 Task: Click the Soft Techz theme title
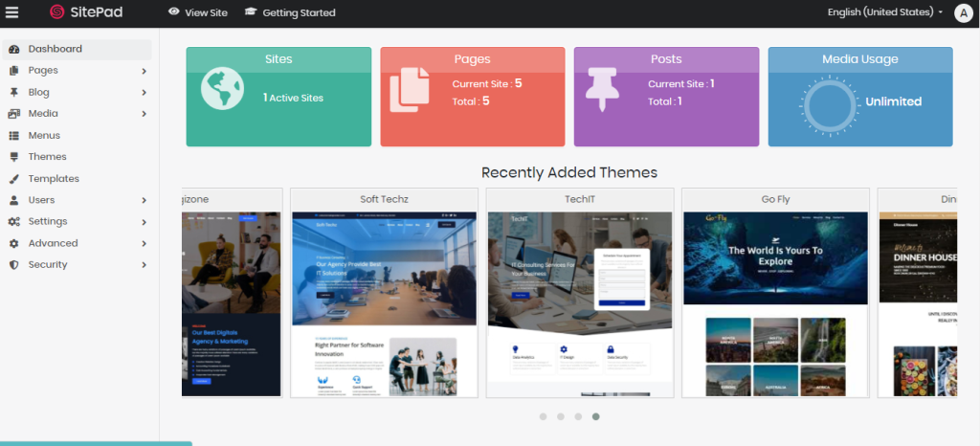click(x=384, y=199)
